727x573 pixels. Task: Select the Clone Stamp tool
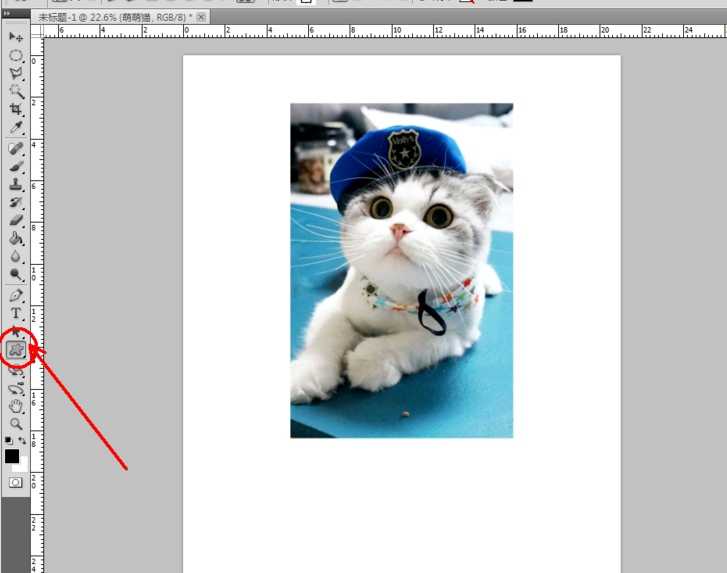coord(16,184)
